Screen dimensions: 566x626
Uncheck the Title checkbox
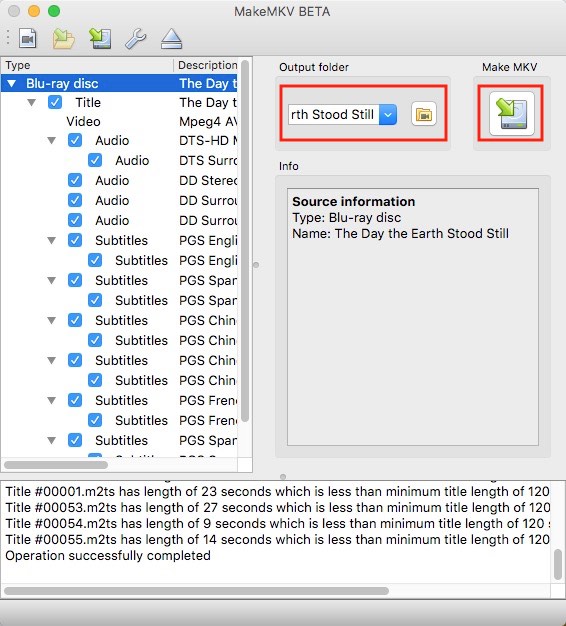click(55, 102)
